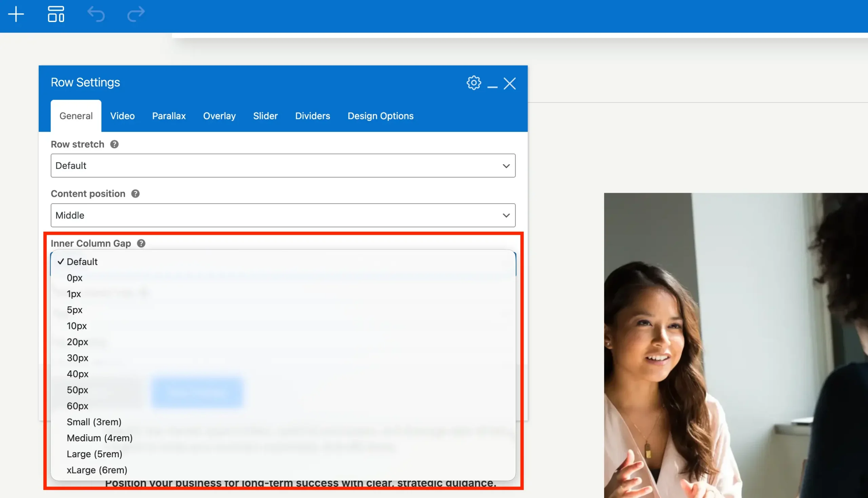Switch to the Parallax tab
The image size is (868, 498).
[x=169, y=116]
